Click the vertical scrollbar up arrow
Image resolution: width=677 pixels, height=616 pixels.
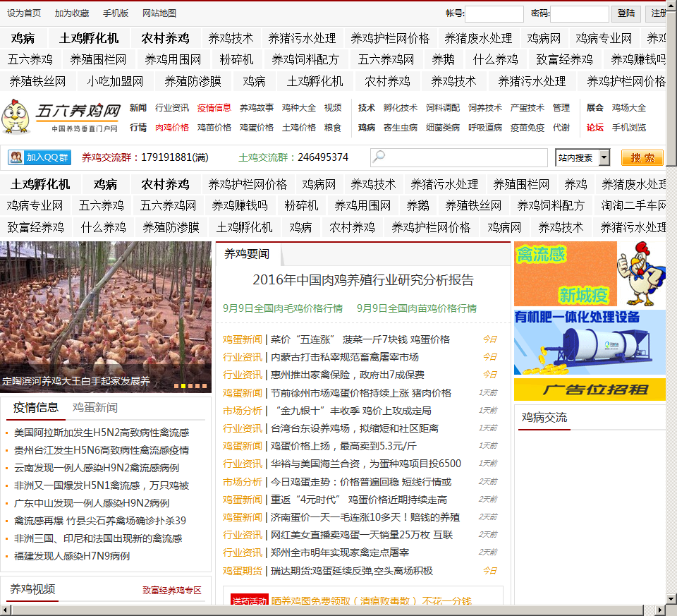[671, 6]
